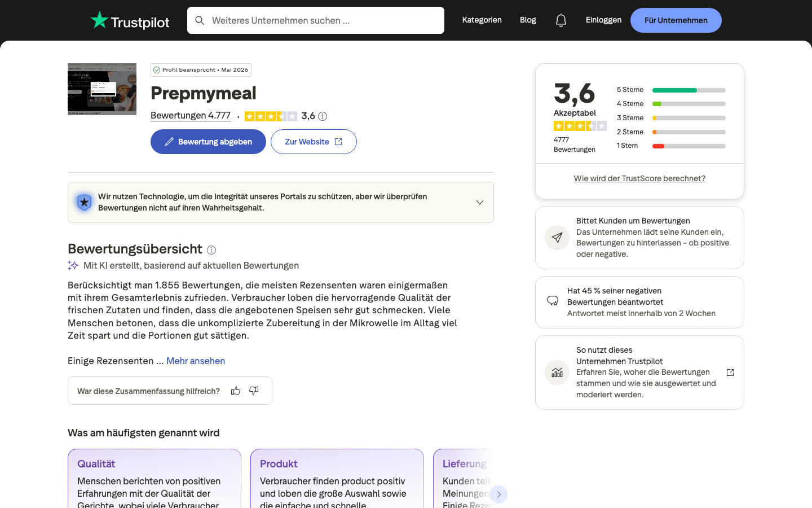
Task: Give the summary a thumbs down
Action: (254, 391)
